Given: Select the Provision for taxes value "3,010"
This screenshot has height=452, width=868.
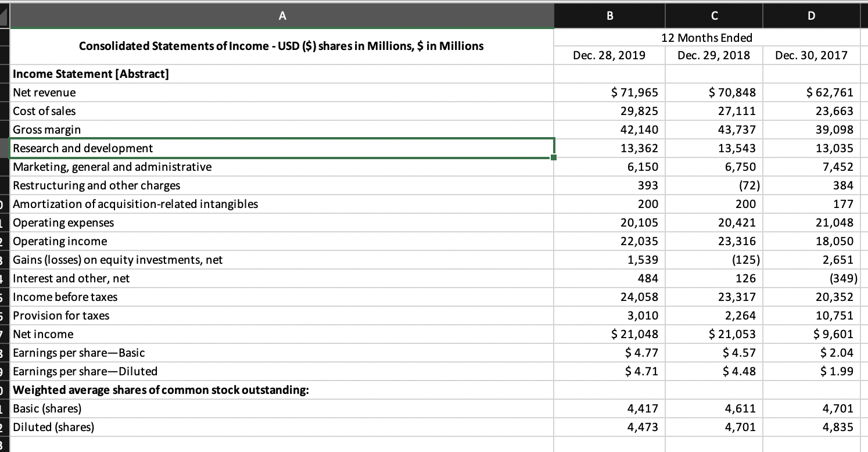Looking at the screenshot, I should [x=609, y=315].
